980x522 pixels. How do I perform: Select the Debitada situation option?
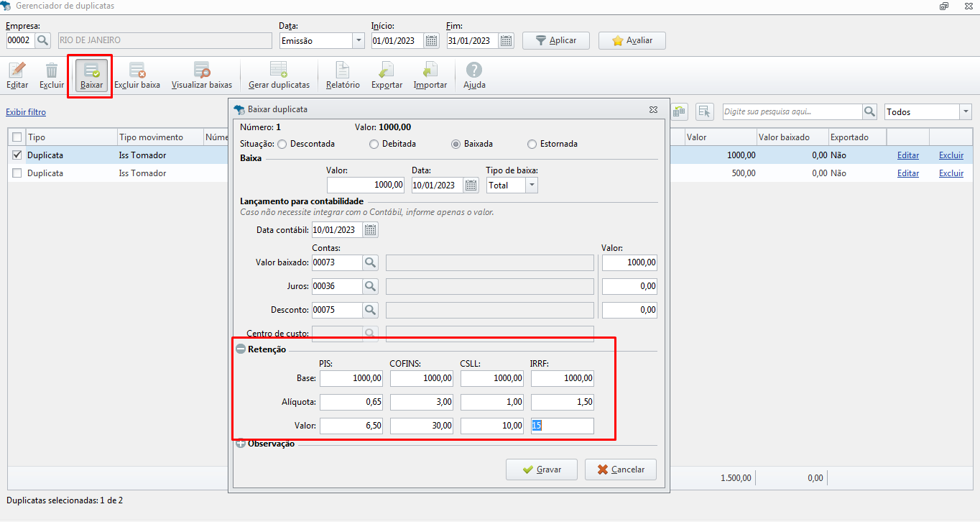pyautogui.click(x=374, y=144)
